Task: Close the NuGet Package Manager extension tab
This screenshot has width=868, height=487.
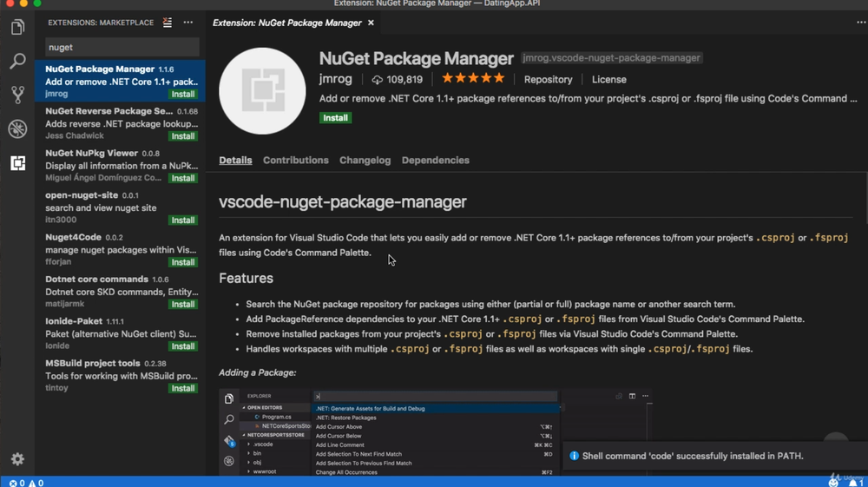Action: (x=371, y=23)
